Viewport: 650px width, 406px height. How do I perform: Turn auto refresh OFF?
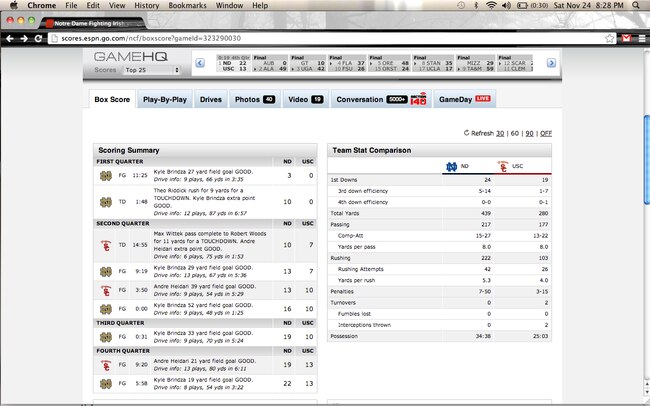click(x=546, y=133)
